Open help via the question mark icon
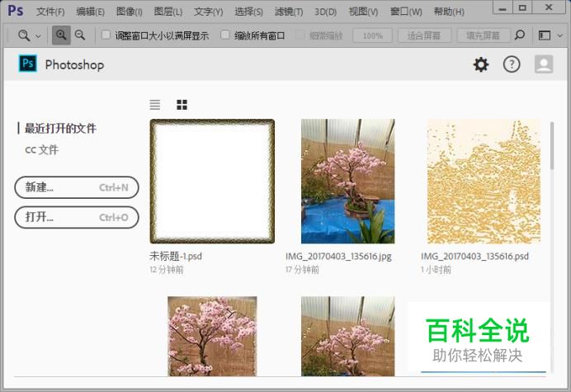 pyautogui.click(x=512, y=64)
